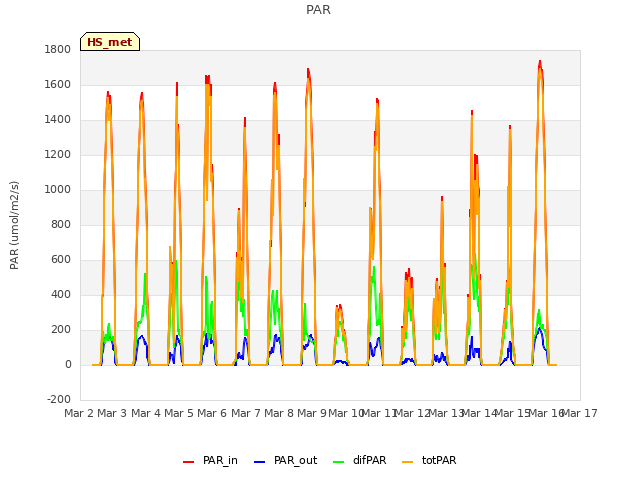Click the 400 y-axis tick label

pyautogui.click(x=61, y=295)
